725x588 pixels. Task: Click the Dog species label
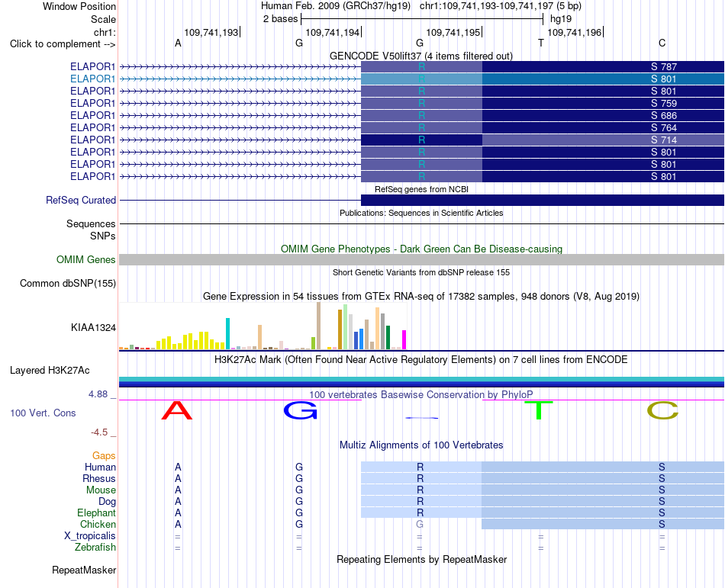[x=107, y=502]
